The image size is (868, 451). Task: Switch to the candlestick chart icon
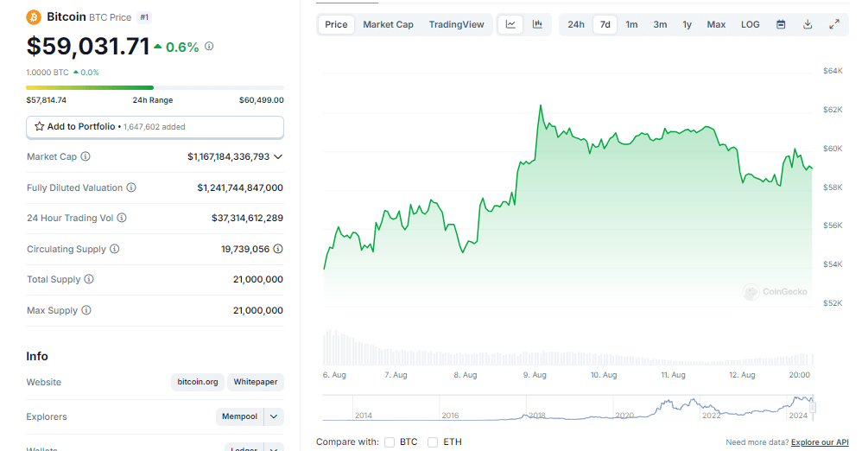click(537, 24)
